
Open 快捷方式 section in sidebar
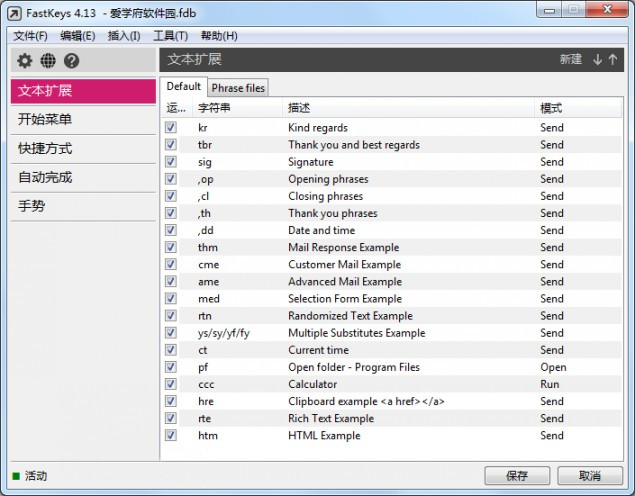pos(83,149)
